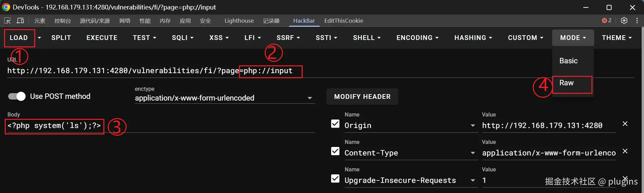The width and height of the screenshot is (644, 193).
Task: Disable the Upgrade-Insecure-Requests header checkbox
Action: click(335, 178)
